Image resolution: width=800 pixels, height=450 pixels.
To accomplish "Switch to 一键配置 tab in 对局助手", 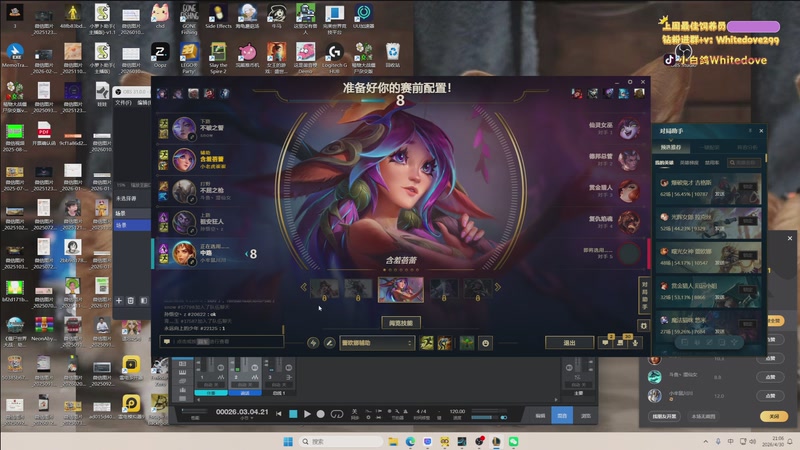I will (x=711, y=147).
